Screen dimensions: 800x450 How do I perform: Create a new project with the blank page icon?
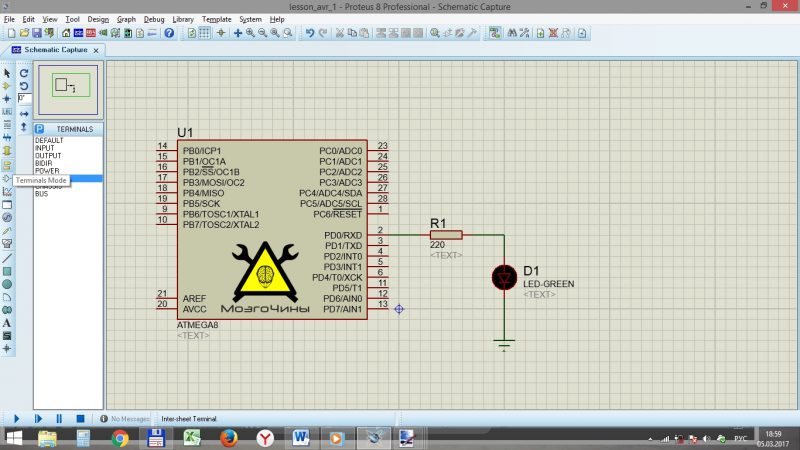[11, 33]
